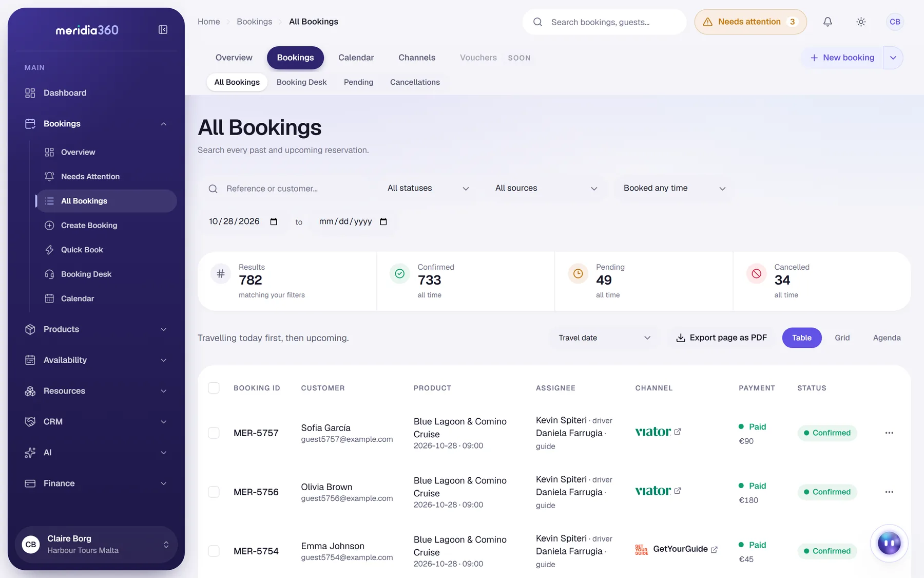Image resolution: width=924 pixels, height=578 pixels.
Task: Open Needs Attention in sidebar
Action: pyautogui.click(x=106, y=176)
